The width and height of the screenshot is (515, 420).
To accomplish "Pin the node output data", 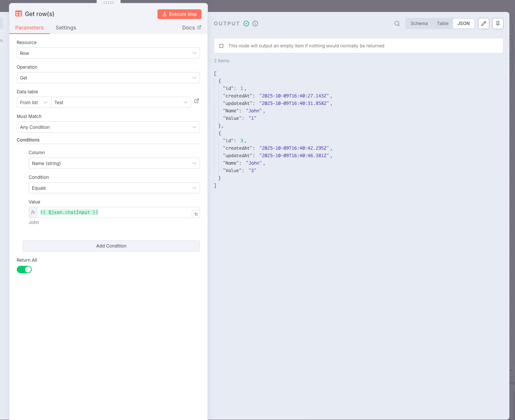I will (498, 23).
